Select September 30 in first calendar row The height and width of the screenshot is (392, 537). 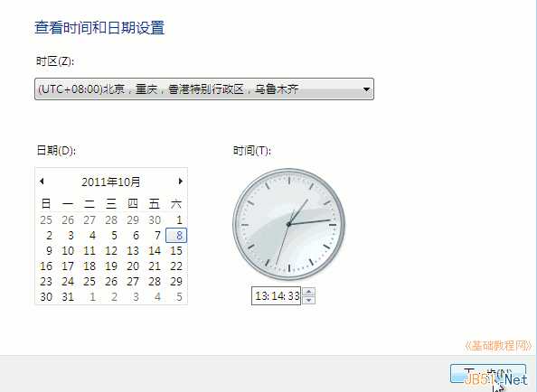(x=155, y=220)
